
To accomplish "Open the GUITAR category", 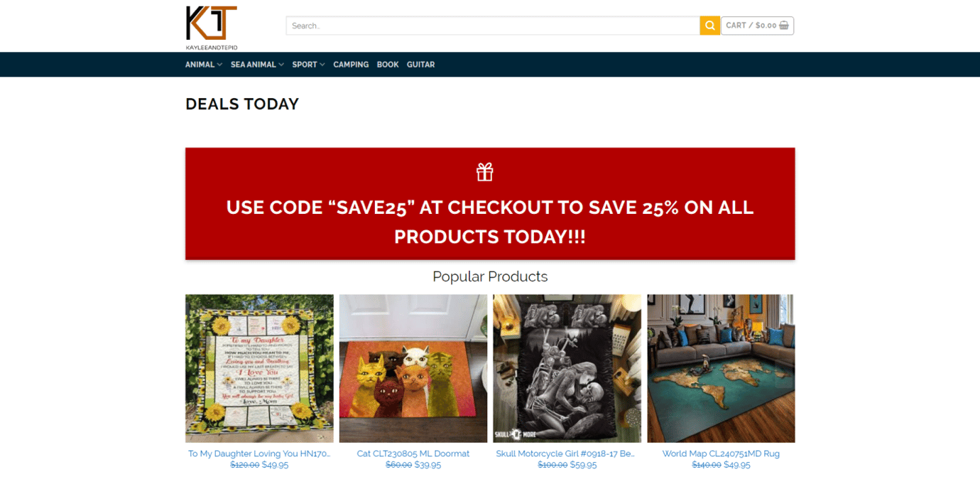I will coord(420,64).
